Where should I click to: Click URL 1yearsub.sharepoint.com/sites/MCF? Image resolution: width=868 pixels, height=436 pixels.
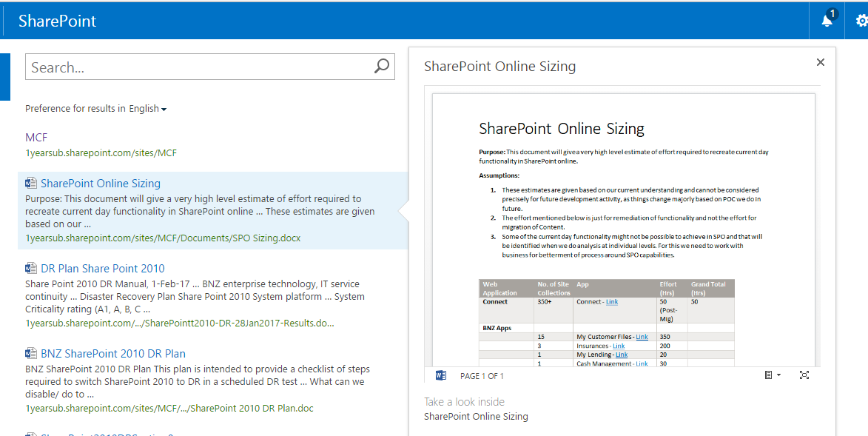[x=101, y=153]
